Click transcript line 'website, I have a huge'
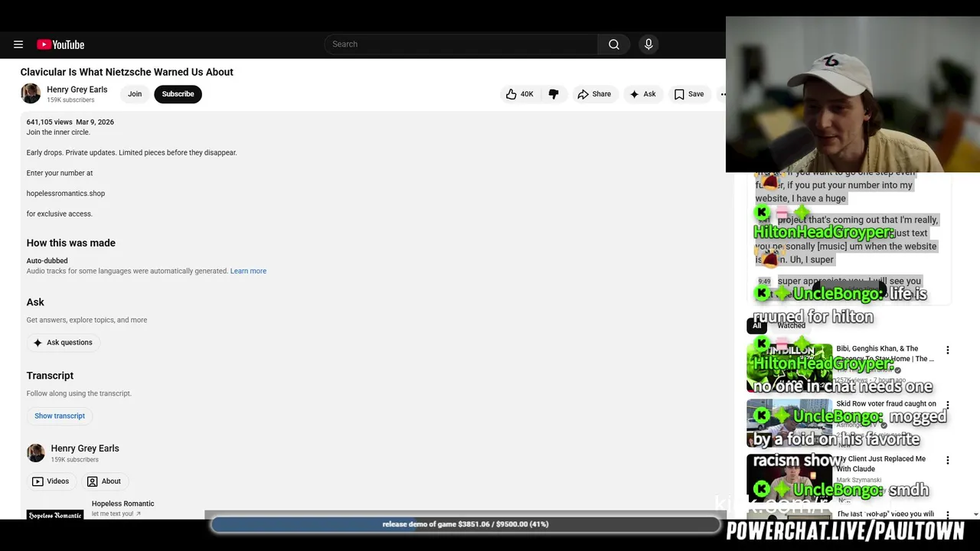The height and width of the screenshot is (551, 980). [x=801, y=198]
